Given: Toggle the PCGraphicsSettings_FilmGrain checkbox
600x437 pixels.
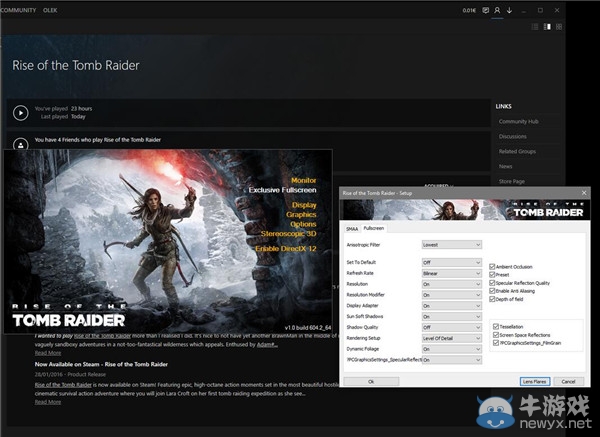Looking at the screenshot, I should (496, 343).
